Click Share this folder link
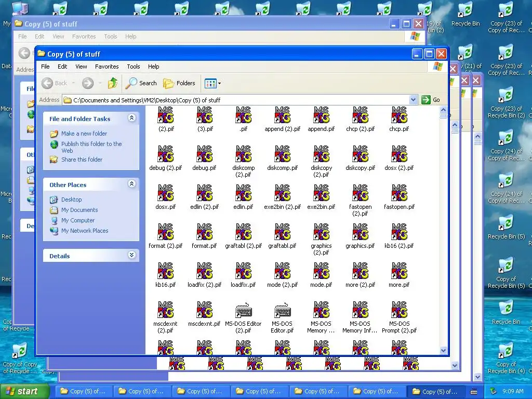532x399 pixels. click(x=82, y=159)
